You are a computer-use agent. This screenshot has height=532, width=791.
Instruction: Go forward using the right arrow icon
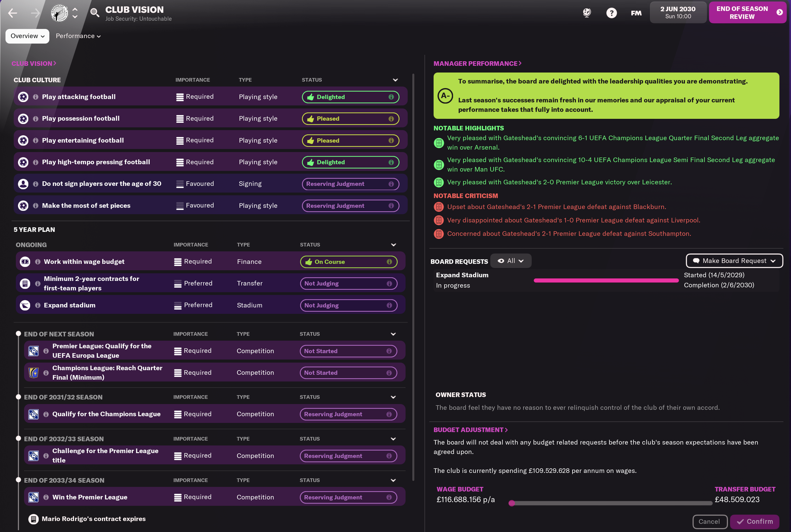click(x=35, y=13)
